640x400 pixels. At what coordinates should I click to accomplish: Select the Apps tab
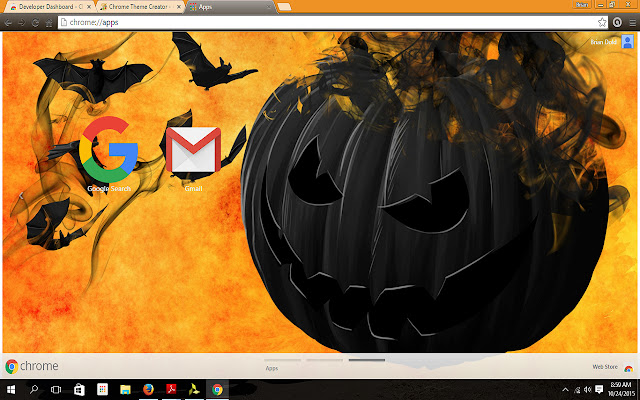pos(229,7)
